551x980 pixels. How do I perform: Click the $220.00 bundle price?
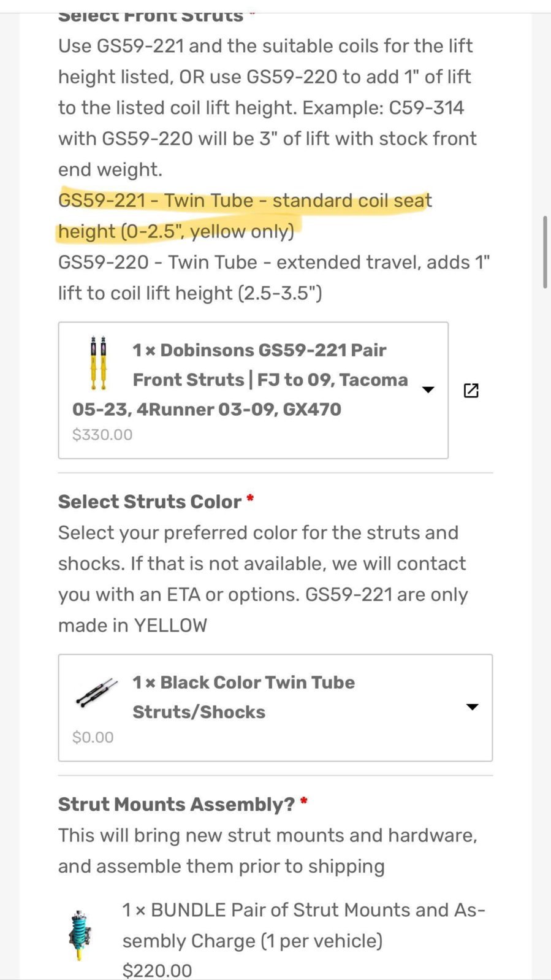[157, 970]
